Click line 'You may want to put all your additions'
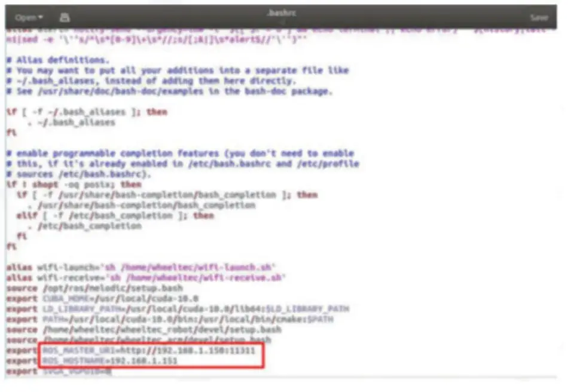 click(x=178, y=71)
